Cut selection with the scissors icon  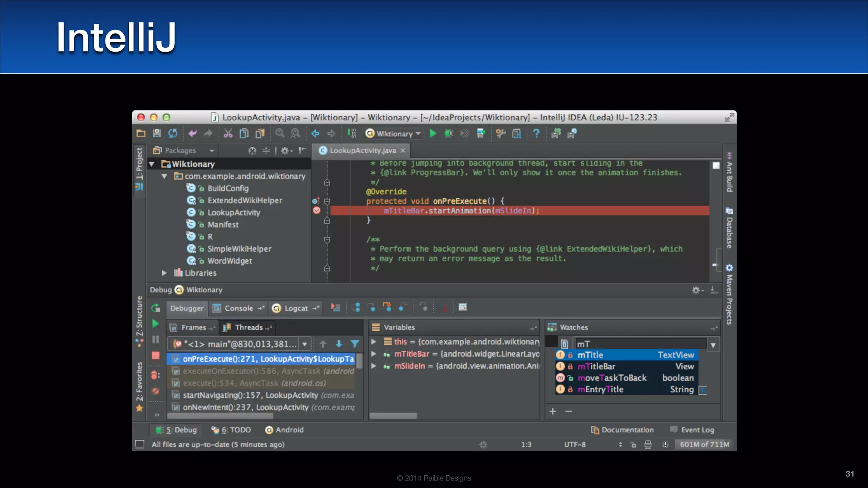click(228, 134)
